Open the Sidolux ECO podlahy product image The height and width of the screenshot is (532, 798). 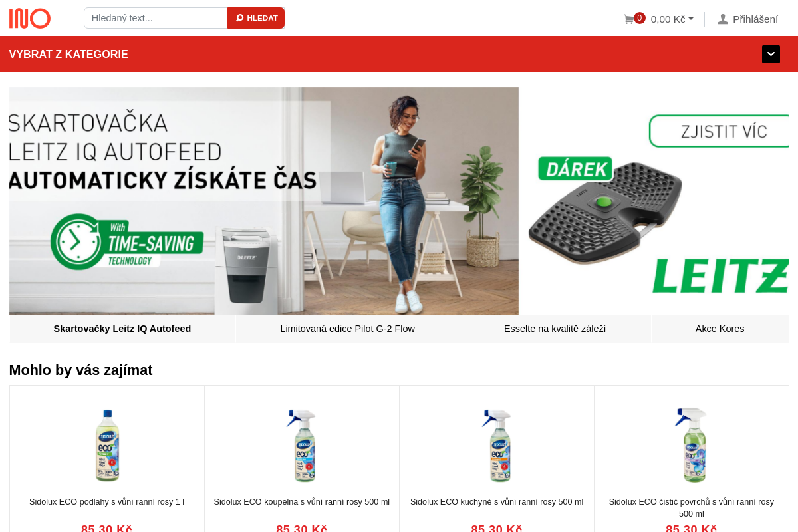[x=107, y=446]
